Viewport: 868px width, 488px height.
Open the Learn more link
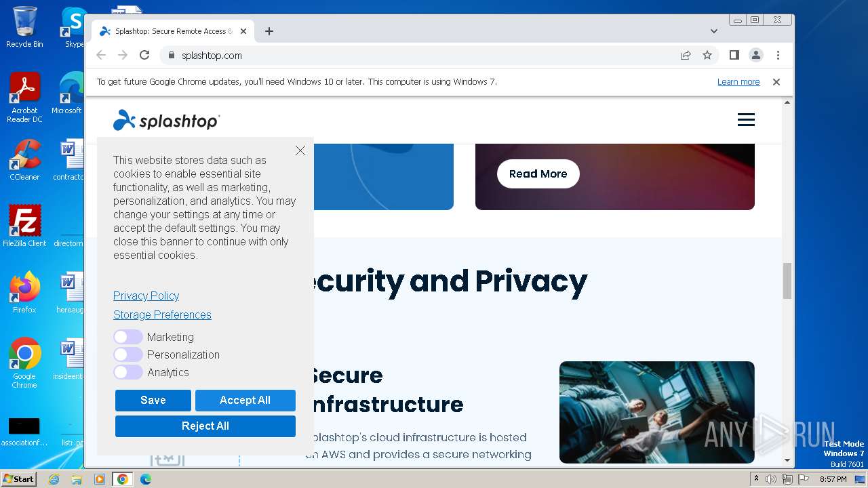pos(738,82)
